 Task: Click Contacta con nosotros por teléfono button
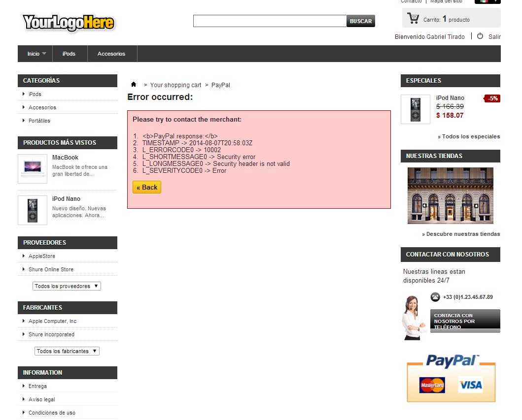point(465,321)
